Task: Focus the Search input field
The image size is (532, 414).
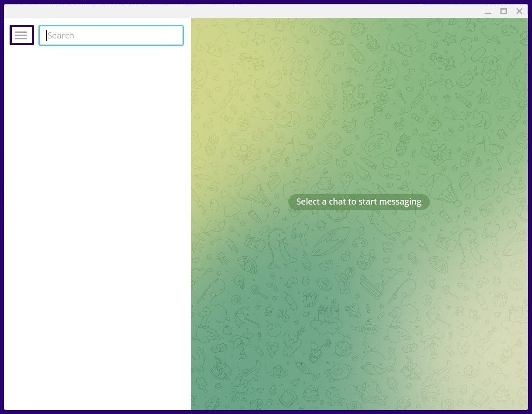Action: click(111, 35)
